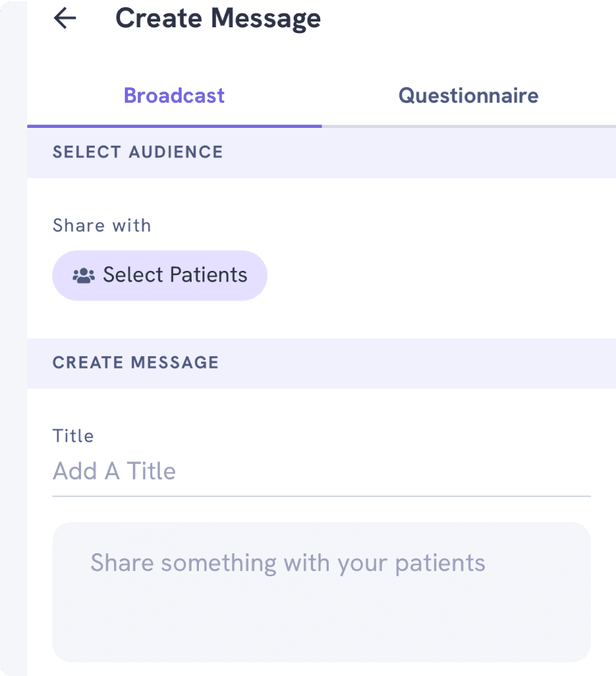Click empty space inside the message box below placeholder
The width and height of the screenshot is (616, 676).
321,625
